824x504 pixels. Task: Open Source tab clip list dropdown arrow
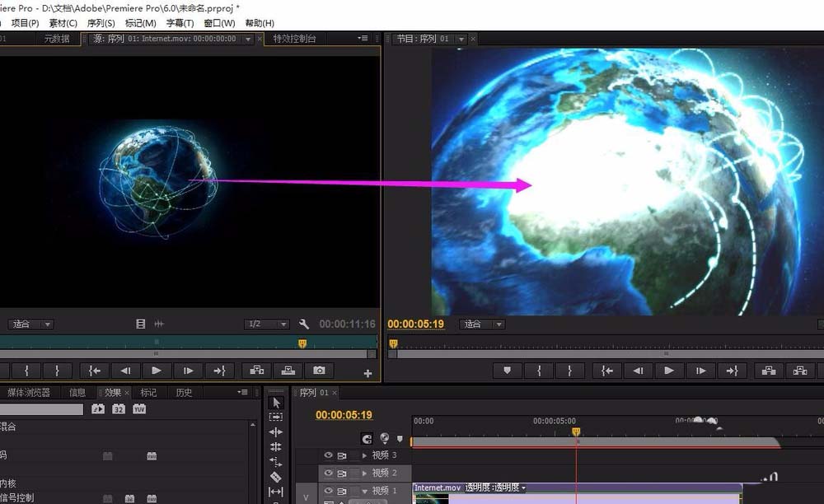[x=248, y=40]
